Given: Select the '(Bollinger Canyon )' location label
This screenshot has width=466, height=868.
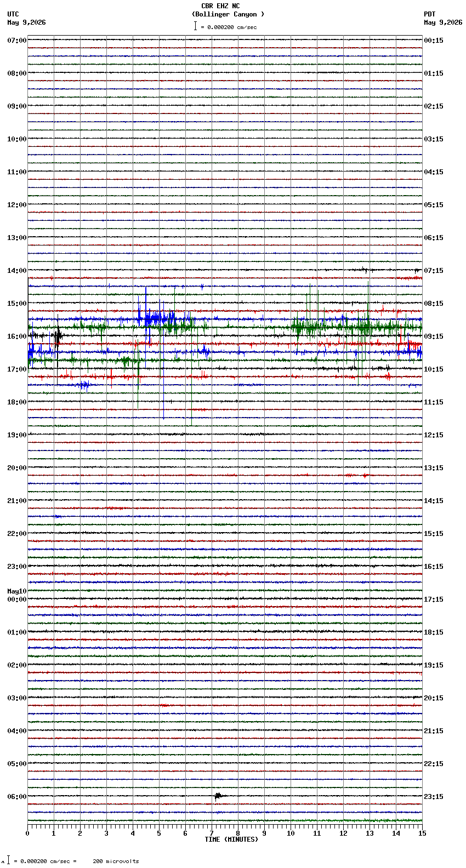Looking at the screenshot, I should click(228, 14).
